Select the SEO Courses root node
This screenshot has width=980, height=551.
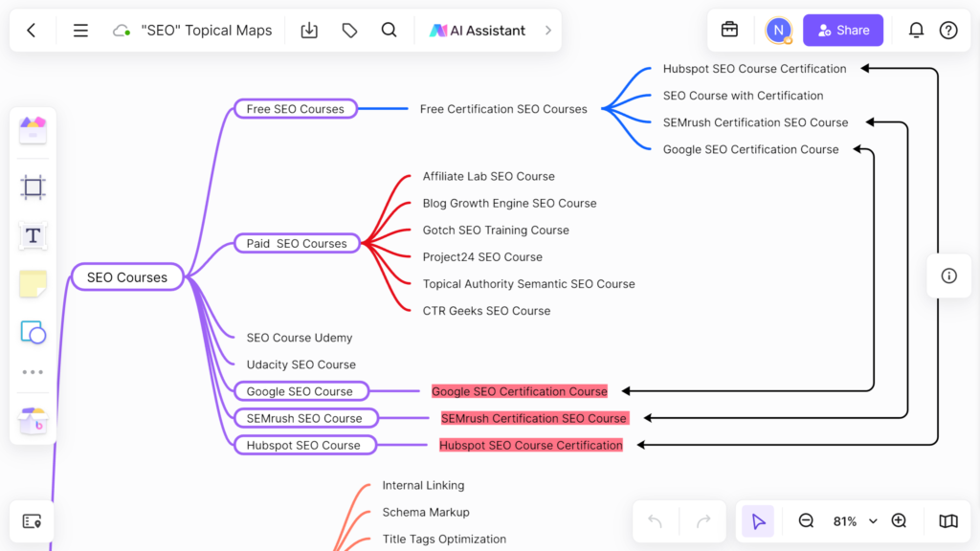(x=127, y=277)
